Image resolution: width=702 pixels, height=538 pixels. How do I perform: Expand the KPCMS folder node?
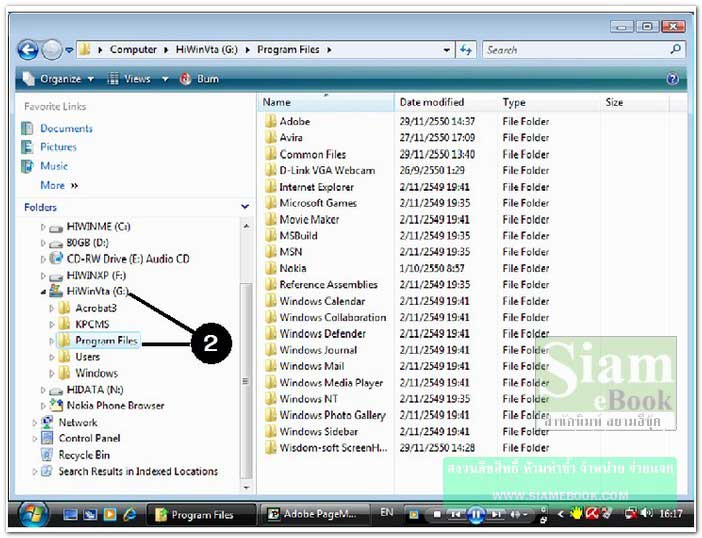point(51,325)
